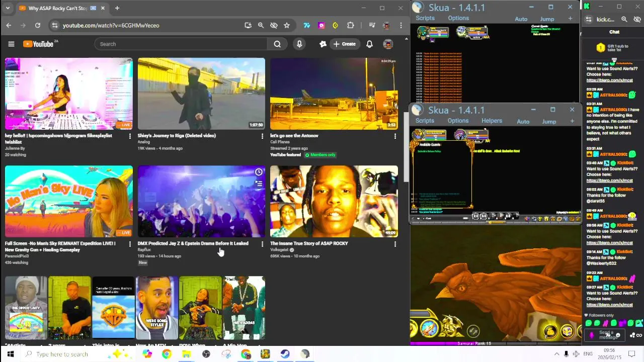Click the Create button on YouTube
This screenshot has width=644, height=362.
pos(344,44)
